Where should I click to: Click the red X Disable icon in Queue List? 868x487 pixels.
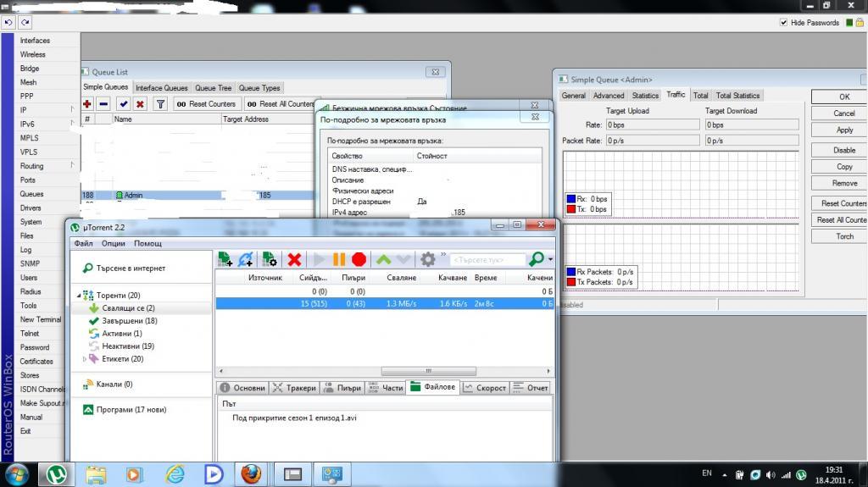pos(140,104)
